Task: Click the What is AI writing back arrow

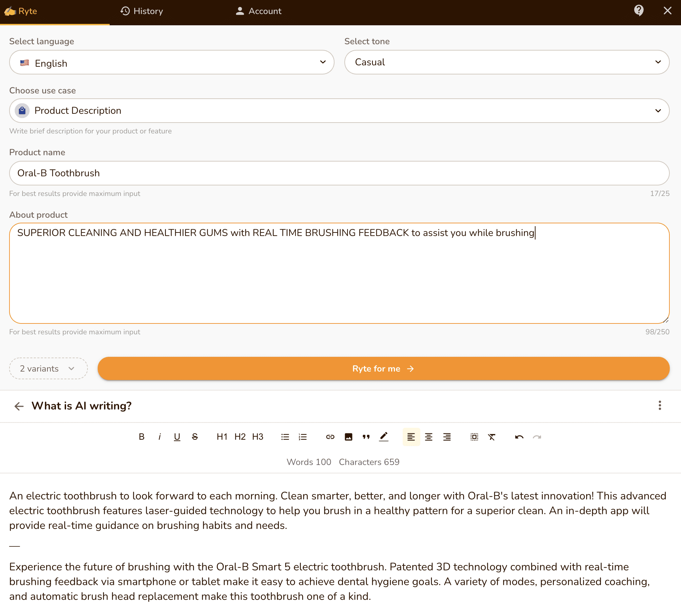Action: pyautogui.click(x=18, y=406)
